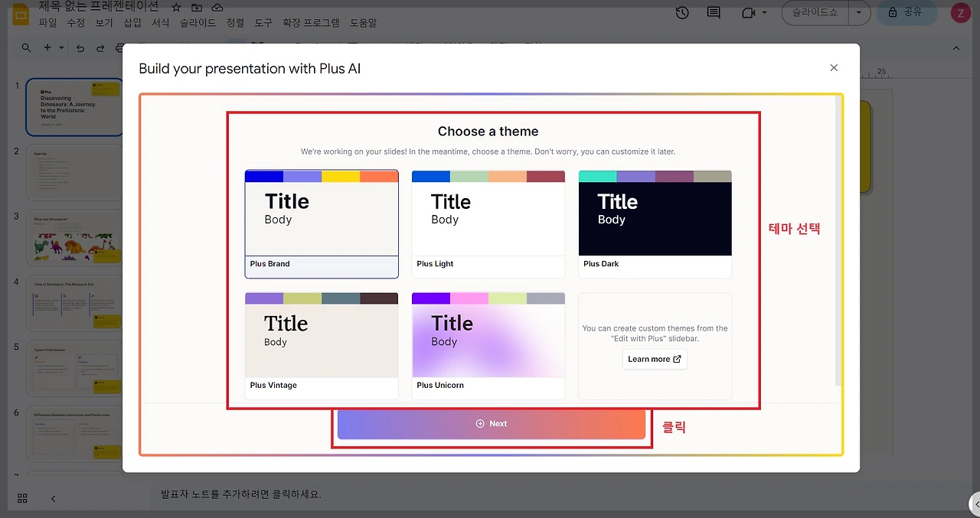Click the Build your presentation with Plus AI title

[x=250, y=69]
